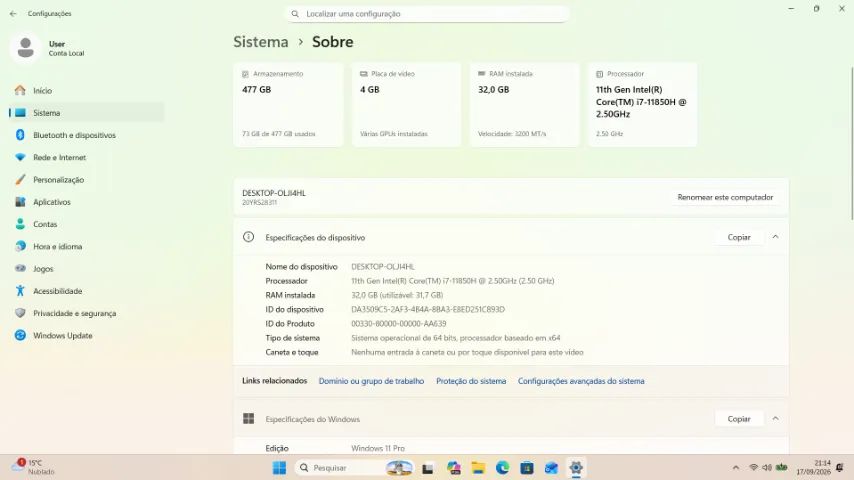Open Microsoft Store from the taskbar
The width and height of the screenshot is (854, 480).
pyautogui.click(x=527, y=467)
